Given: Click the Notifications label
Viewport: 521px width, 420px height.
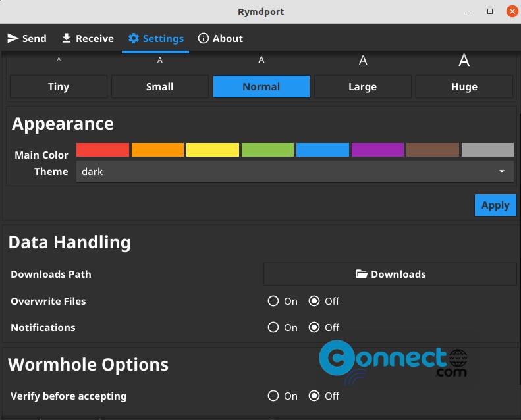Looking at the screenshot, I should (43, 327).
